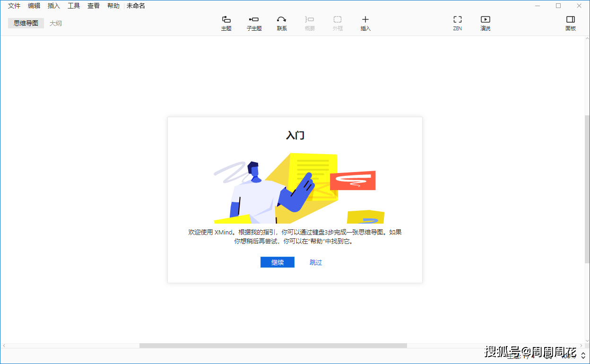Add a 子主题 (Subtopic) from the toolbar
Viewport: 590px width, 364px height.
(254, 23)
